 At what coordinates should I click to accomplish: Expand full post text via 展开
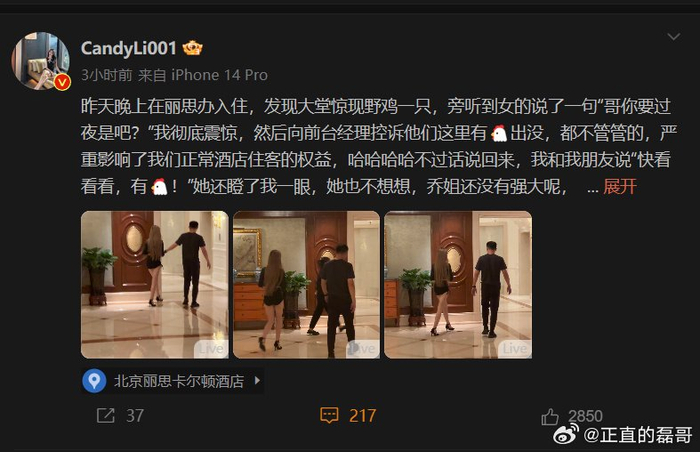point(620,187)
